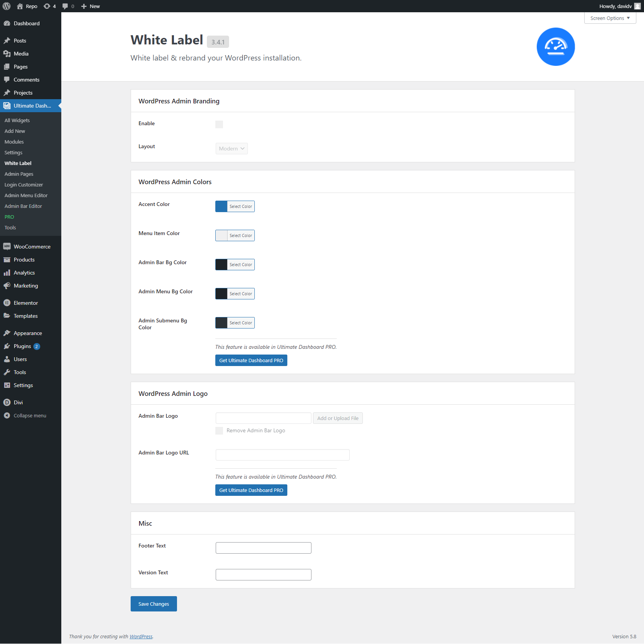The width and height of the screenshot is (644, 644).
Task: Focus the Admin Bar Logo URL field
Action: point(283,455)
